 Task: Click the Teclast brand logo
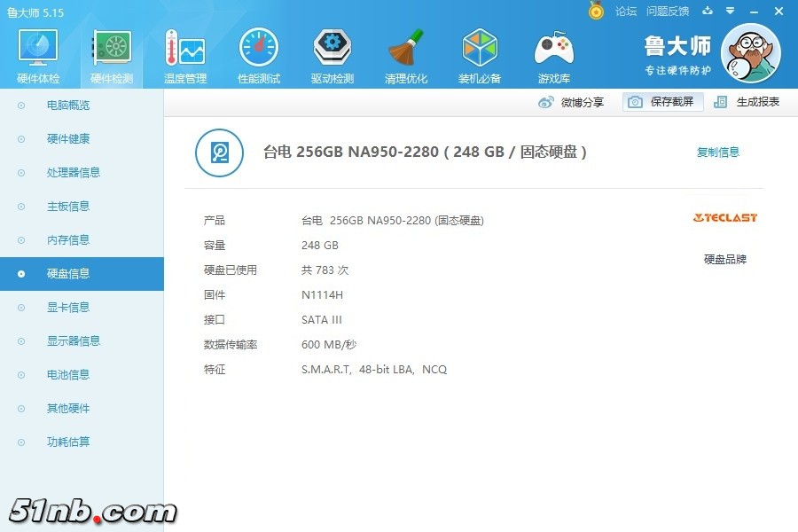coord(724,217)
